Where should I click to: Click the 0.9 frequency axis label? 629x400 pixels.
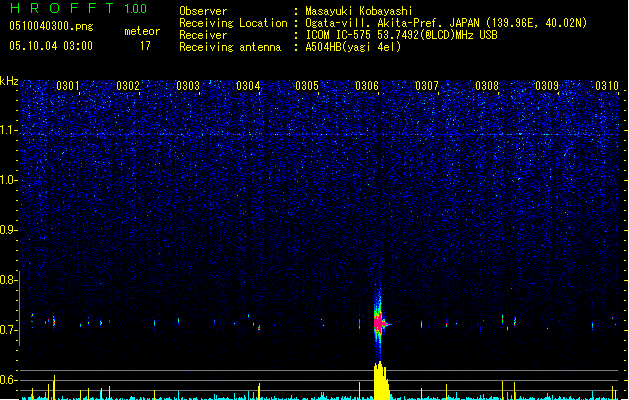(9, 230)
